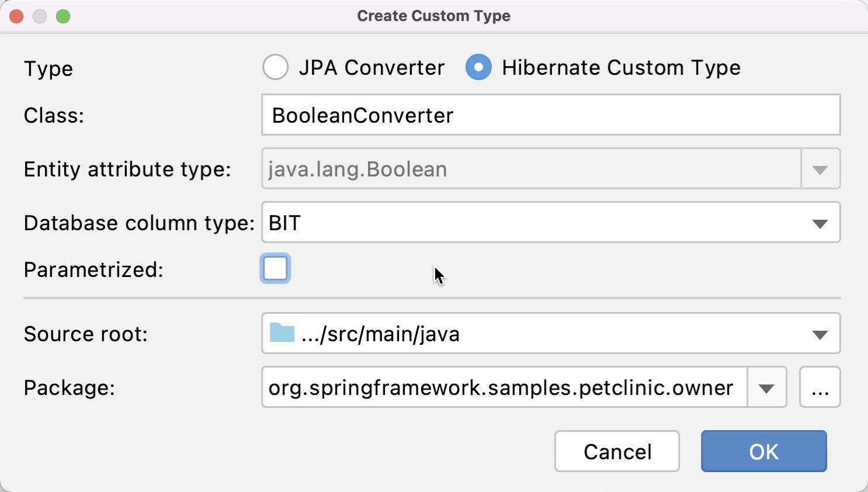Click the ... browse button next to Package

pos(820,387)
